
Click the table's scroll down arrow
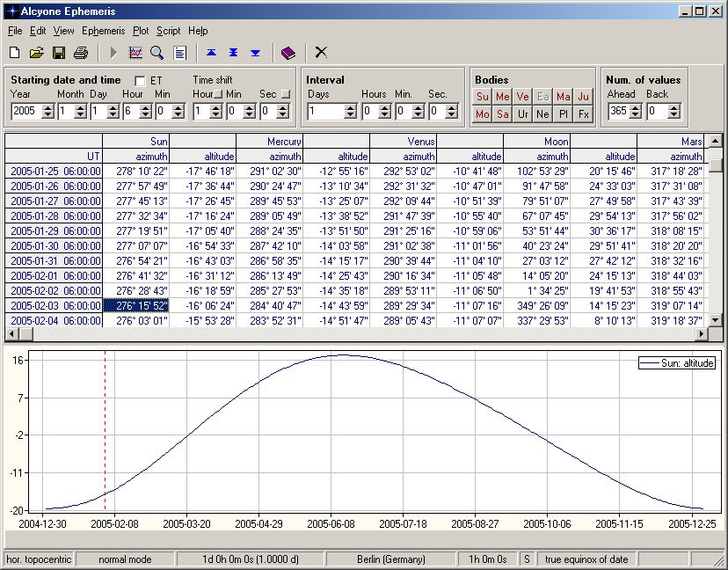tap(716, 320)
